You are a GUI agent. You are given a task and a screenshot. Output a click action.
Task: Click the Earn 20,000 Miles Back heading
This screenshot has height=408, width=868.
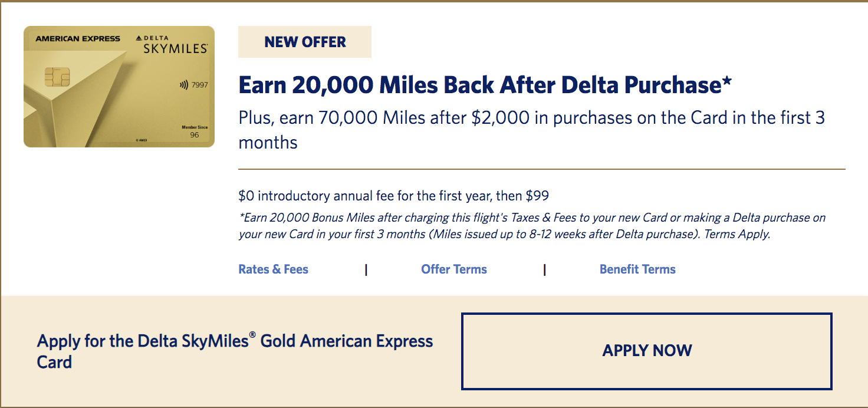click(485, 85)
